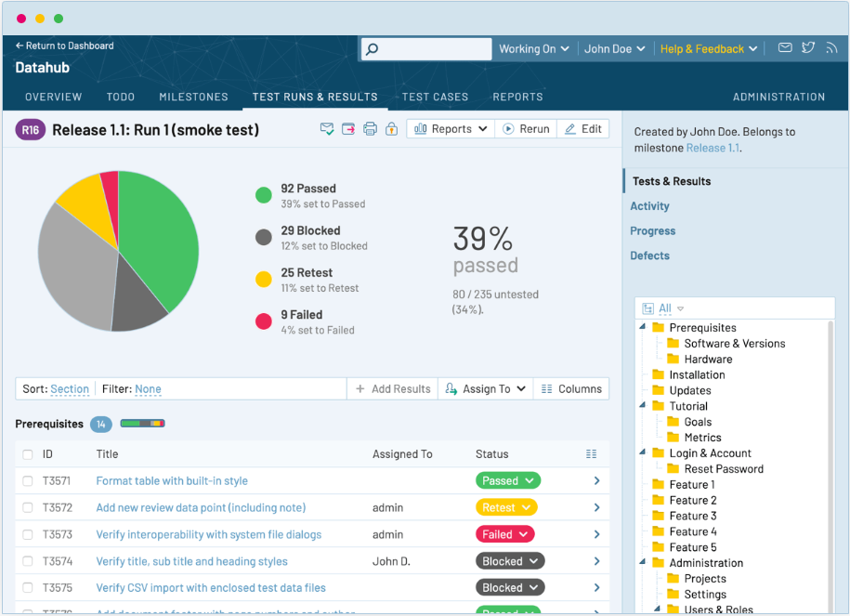Click the envelope with checkmark icon
This screenshot has width=850, height=616.
[327, 129]
